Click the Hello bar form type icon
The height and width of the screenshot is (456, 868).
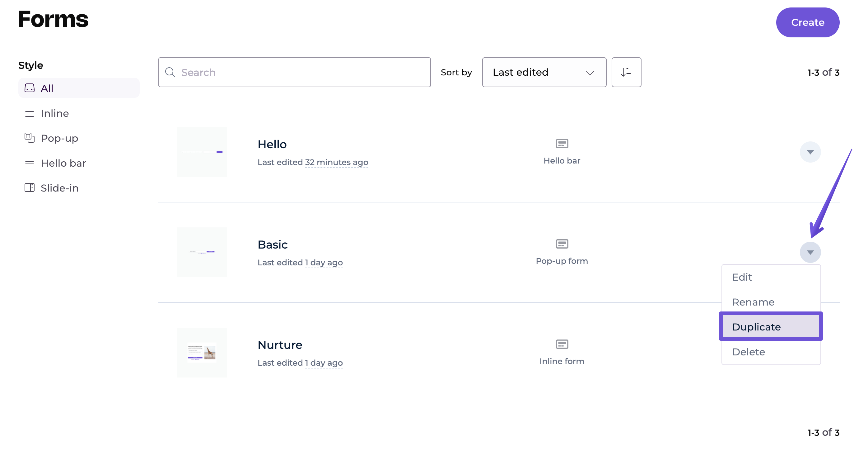click(562, 144)
